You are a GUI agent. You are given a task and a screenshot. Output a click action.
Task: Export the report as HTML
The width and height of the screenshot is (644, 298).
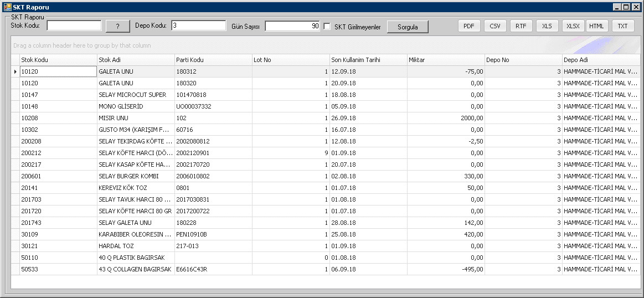coord(596,26)
